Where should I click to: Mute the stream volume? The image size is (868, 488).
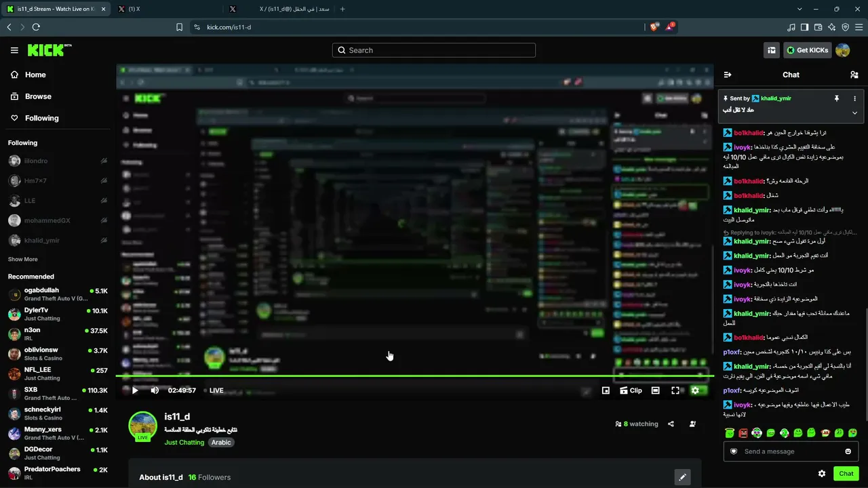click(x=155, y=390)
